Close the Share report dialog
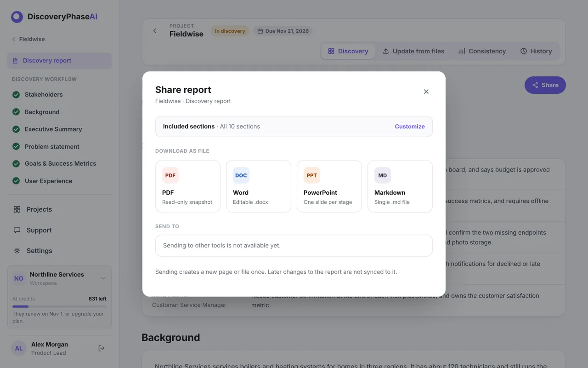The height and width of the screenshot is (368, 588). pos(426,92)
